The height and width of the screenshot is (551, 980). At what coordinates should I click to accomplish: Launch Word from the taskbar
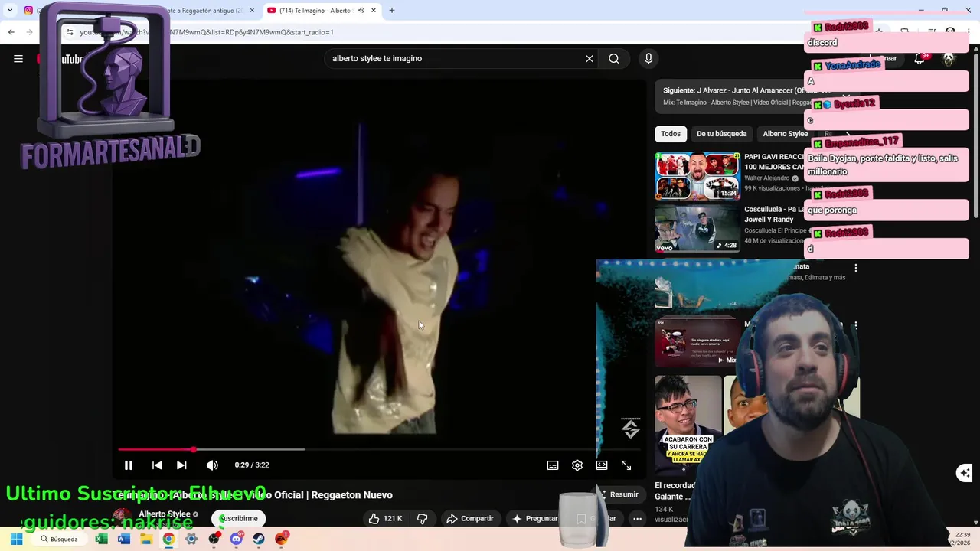(x=124, y=539)
